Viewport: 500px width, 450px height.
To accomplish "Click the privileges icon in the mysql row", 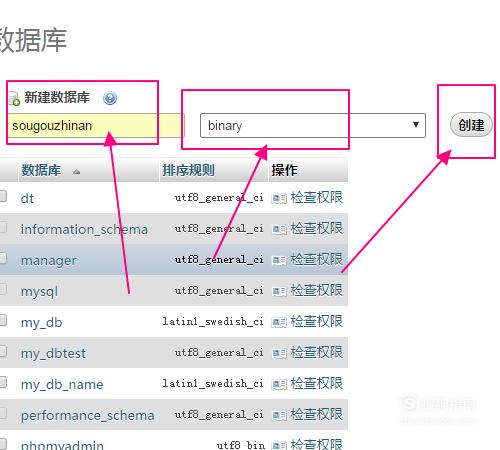I will (279, 291).
